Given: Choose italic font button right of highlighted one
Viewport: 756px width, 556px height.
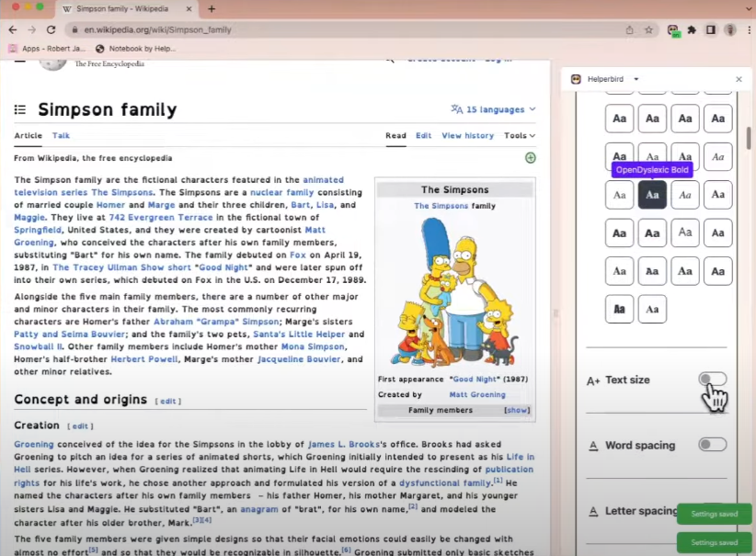Looking at the screenshot, I should coord(685,195).
